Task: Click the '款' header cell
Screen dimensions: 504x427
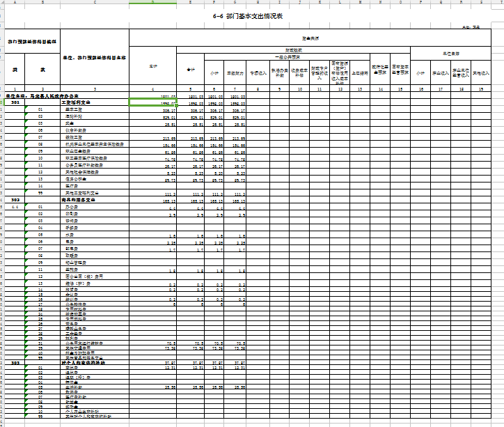Action: (x=43, y=70)
